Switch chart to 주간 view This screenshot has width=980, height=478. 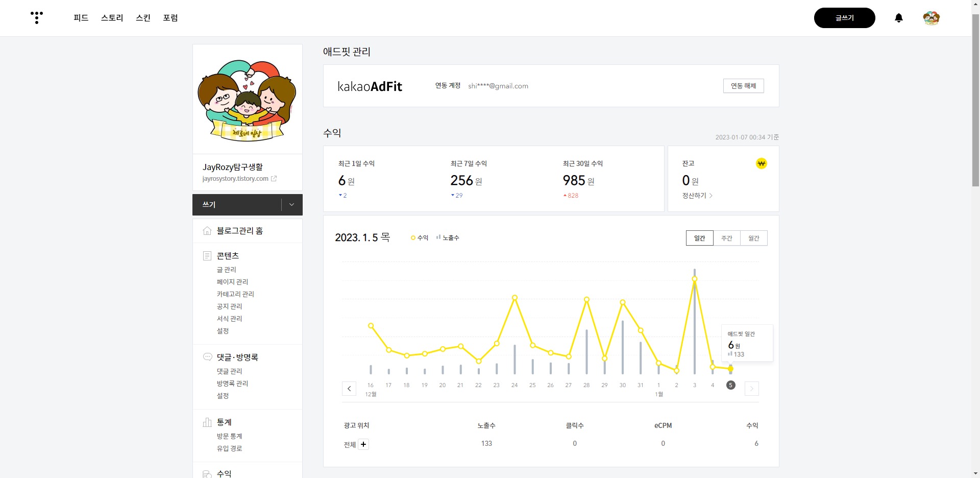coord(727,238)
